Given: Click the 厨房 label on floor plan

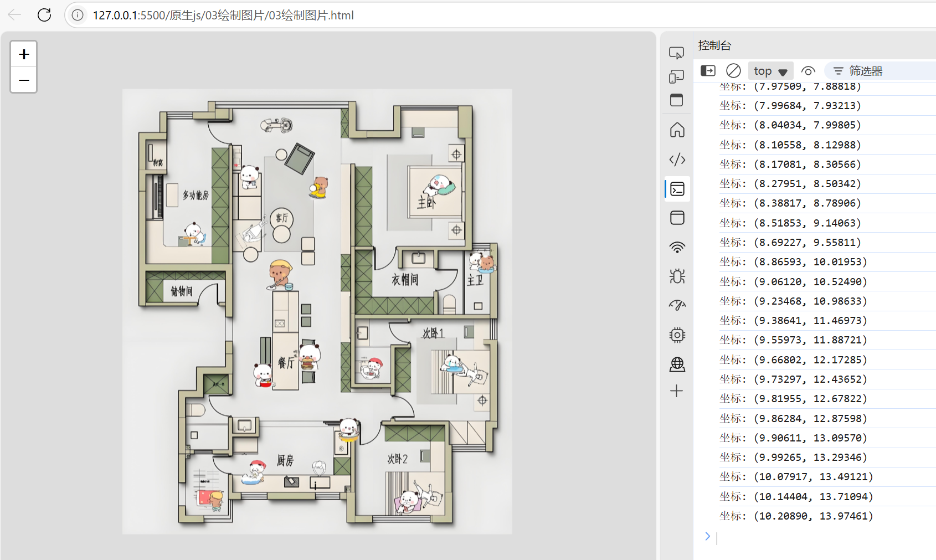Looking at the screenshot, I should pyautogui.click(x=285, y=460).
